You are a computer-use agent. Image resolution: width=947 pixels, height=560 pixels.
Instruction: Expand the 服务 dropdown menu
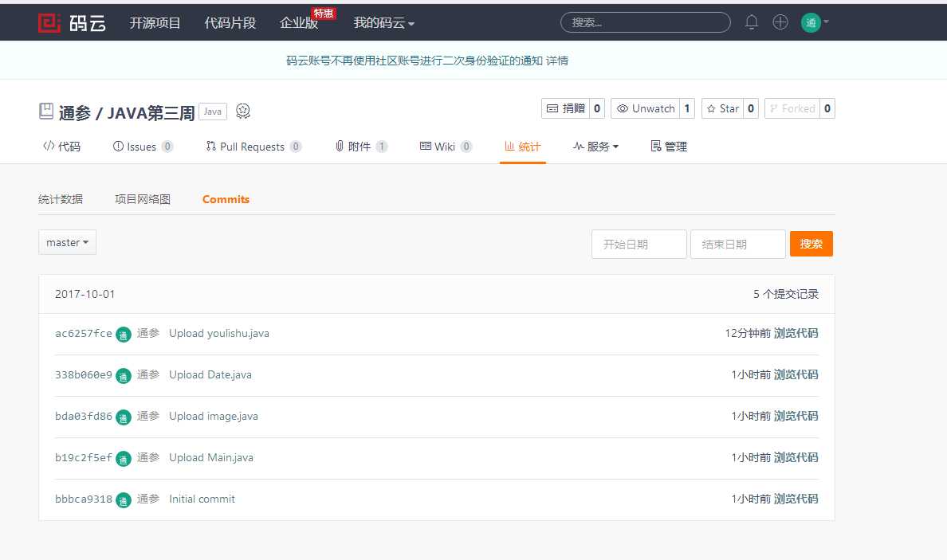pos(595,147)
